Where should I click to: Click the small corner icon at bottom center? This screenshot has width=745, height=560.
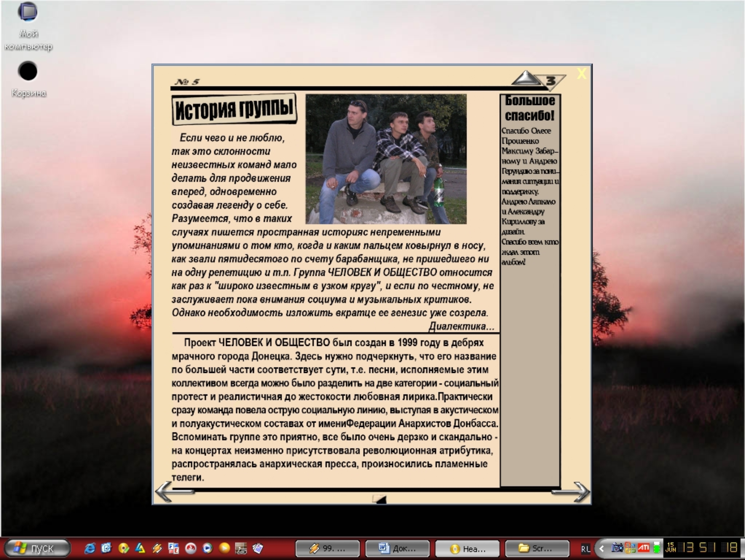pyautogui.click(x=380, y=499)
